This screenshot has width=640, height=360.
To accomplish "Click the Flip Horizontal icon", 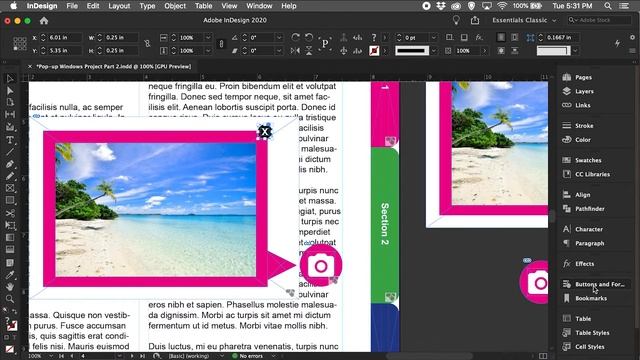I will pos(296,51).
